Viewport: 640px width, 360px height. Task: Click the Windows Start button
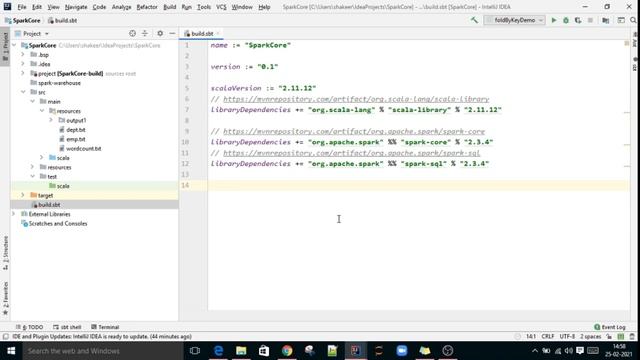pos(11,351)
